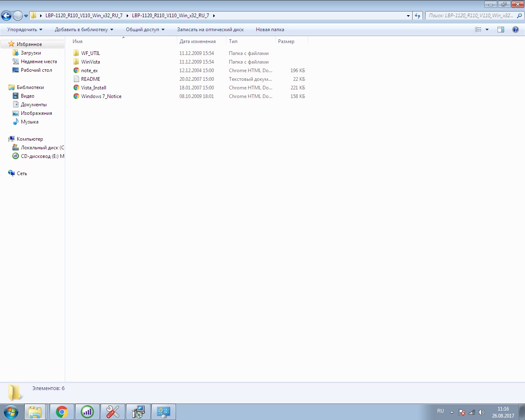Click the Новая папка button
Viewport: 525px width, 420px height.
pos(270,30)
